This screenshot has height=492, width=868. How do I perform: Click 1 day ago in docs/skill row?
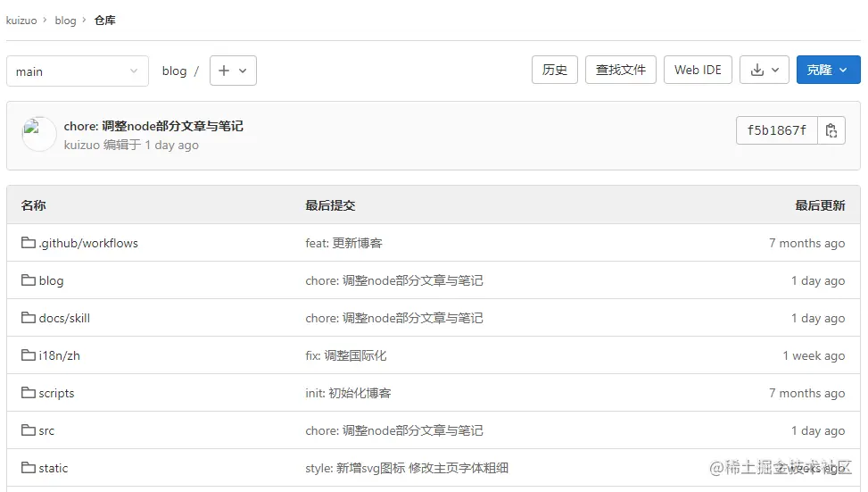[818, 318]
